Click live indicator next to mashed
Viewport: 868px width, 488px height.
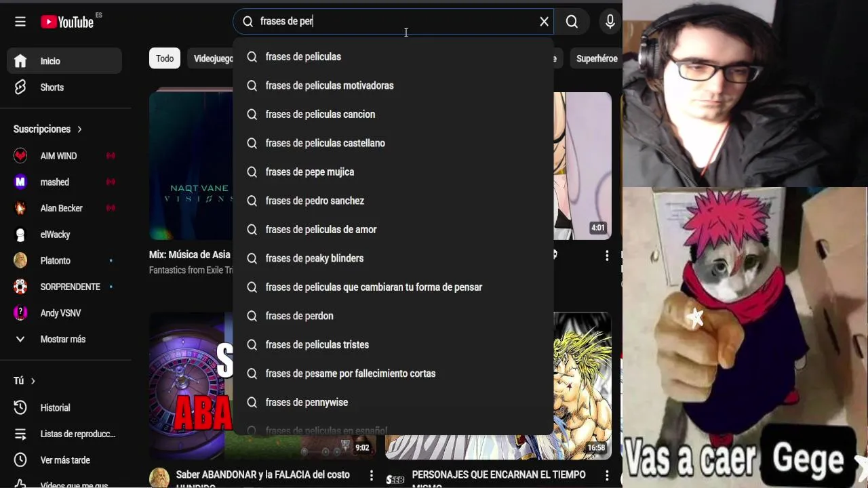pyautogui.click(x=111, y=182)
